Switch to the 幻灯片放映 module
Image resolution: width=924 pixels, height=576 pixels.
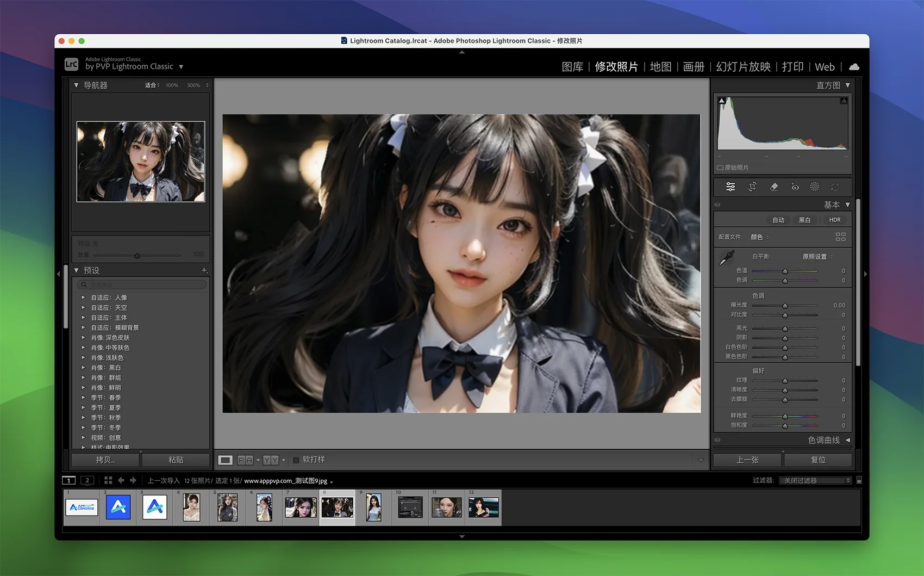(x=743, y=67)
